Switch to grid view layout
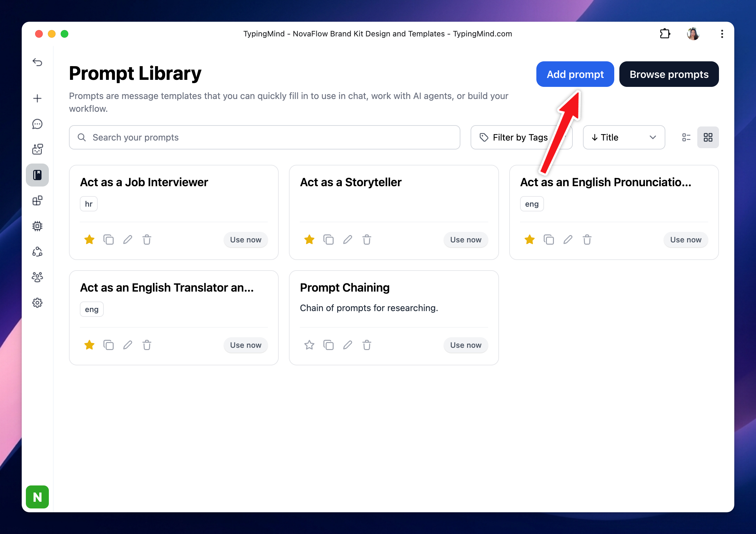 [708, 137]
